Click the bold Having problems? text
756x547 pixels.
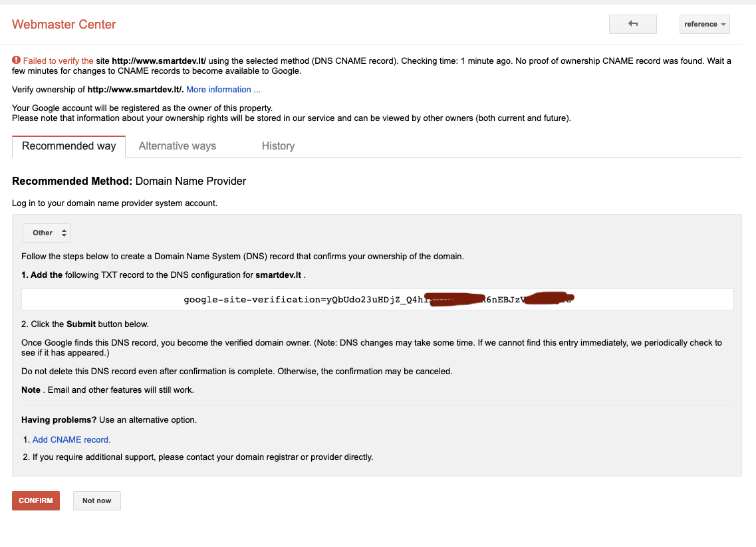59,420
